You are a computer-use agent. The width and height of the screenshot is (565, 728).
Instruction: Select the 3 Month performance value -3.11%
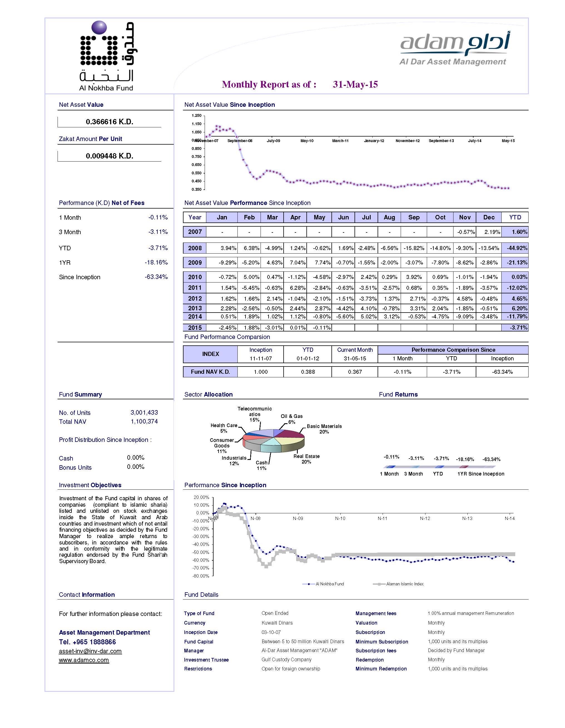158,232
